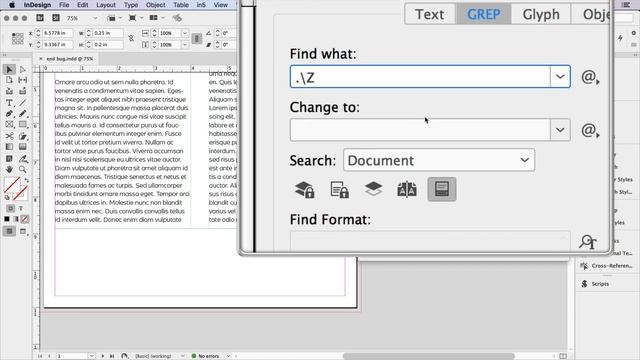The width and height of the screenshot is (640, 360).
Task: Select the Hand tool
Action: point(10,169)
